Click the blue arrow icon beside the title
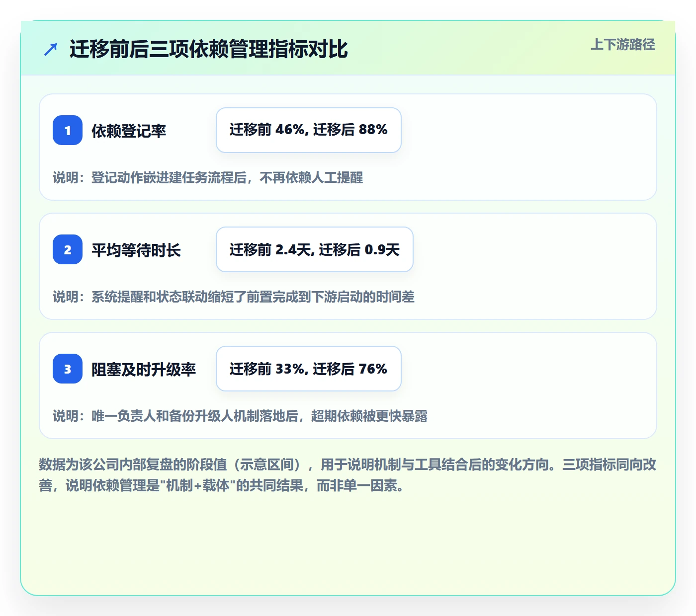 [51, 49]
